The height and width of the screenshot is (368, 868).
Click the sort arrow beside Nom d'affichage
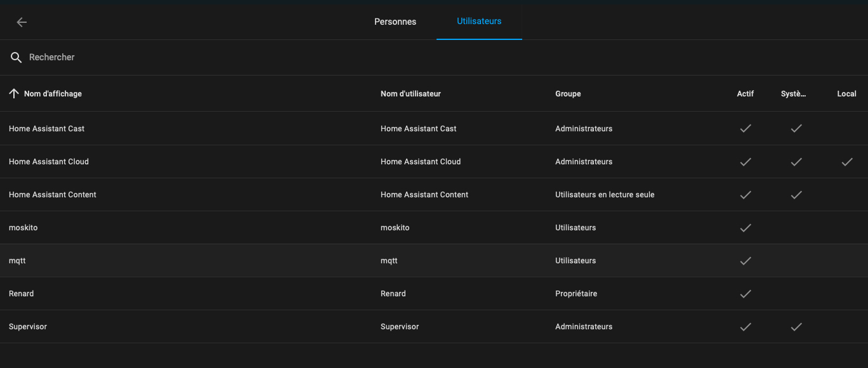14,93
